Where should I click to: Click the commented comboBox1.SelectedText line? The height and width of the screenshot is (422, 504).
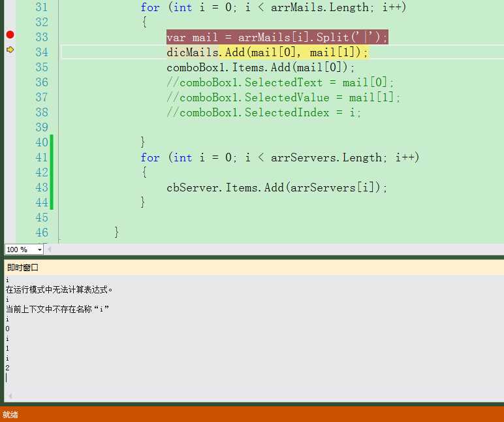(280, 82)
